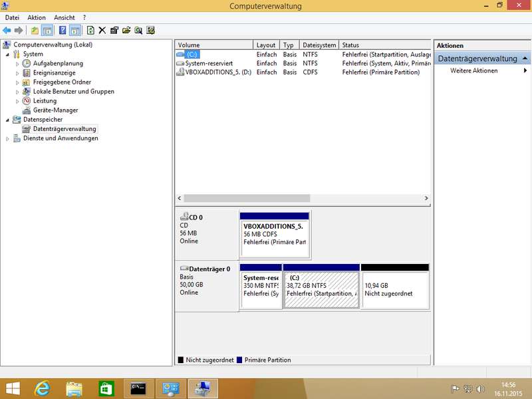Open the ? help menu
This screenshot has width=532, height=399.
(x=84, y=18)
